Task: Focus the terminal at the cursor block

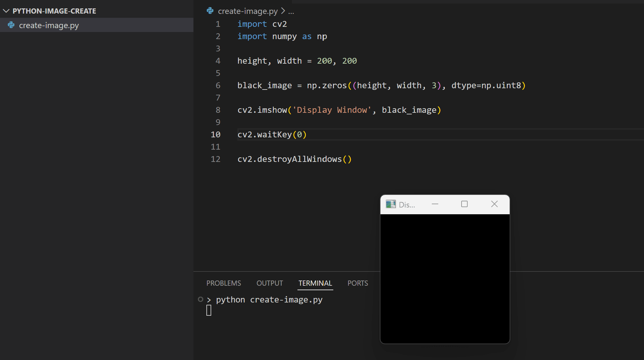Action: pos(209,310)
